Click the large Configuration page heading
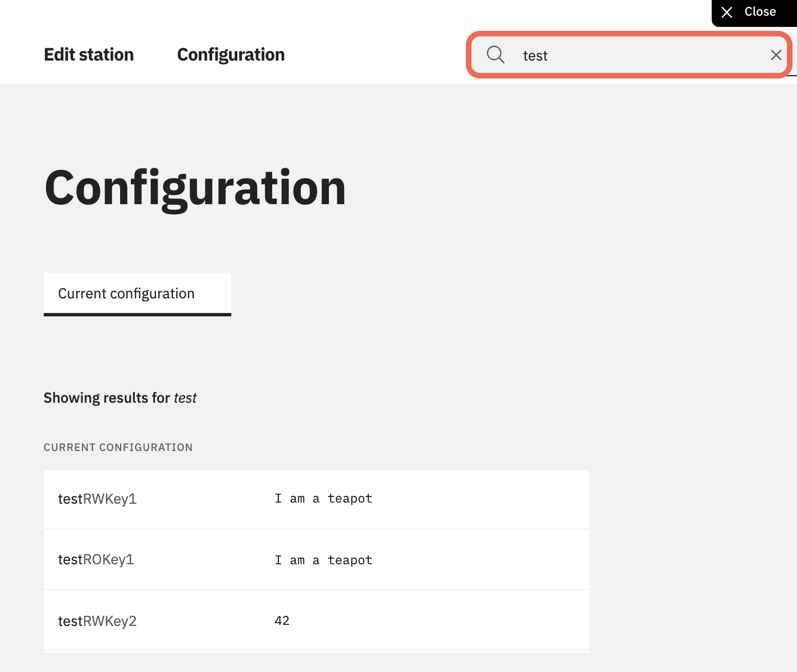Viewport: 797px width, 672px height. point(195,190)
